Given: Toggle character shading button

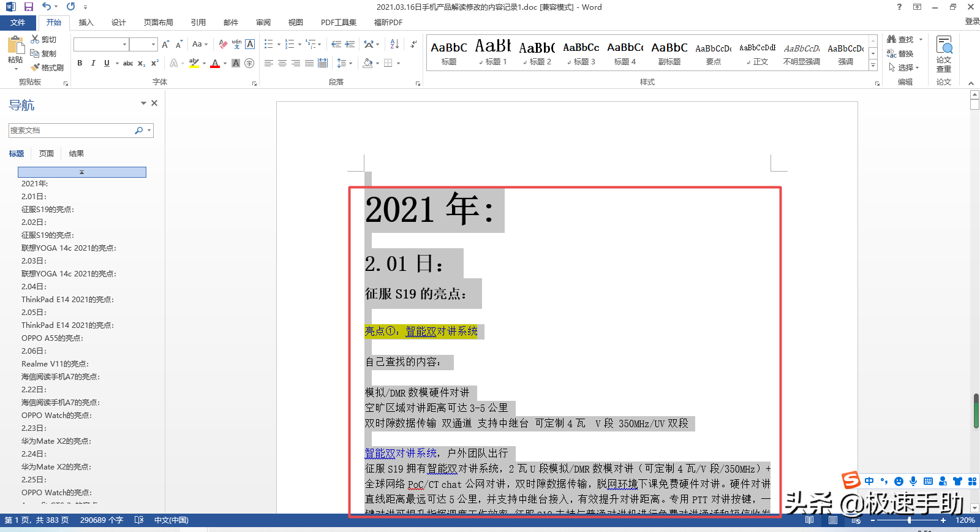Looking at the screenshot, I should click(x=236, y=63).
